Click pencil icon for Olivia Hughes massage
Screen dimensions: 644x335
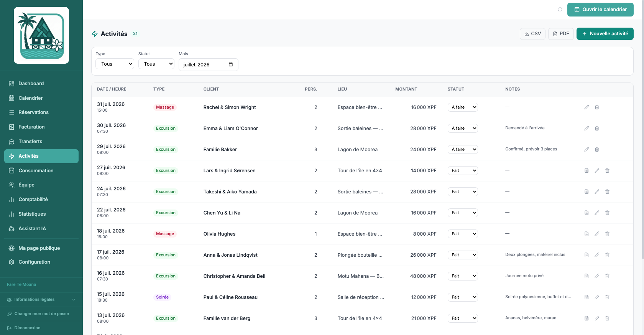(597, 234)
